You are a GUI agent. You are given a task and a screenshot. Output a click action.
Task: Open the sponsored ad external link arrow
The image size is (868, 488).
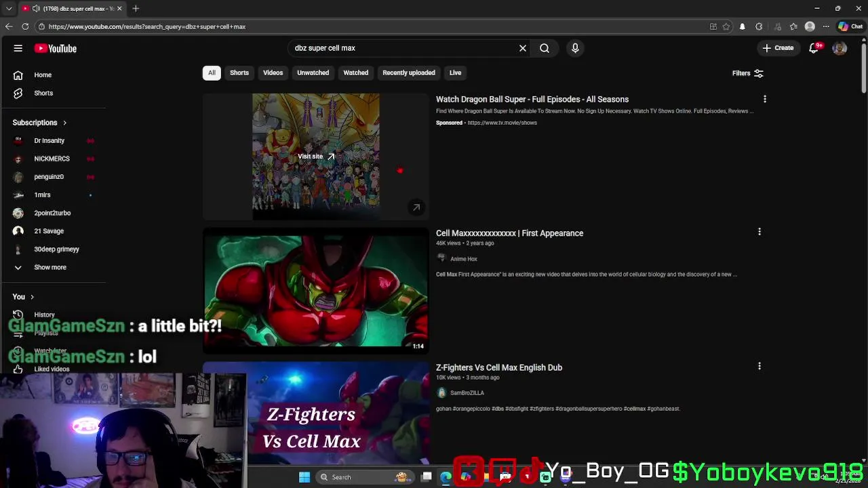(x=416, y=207)
